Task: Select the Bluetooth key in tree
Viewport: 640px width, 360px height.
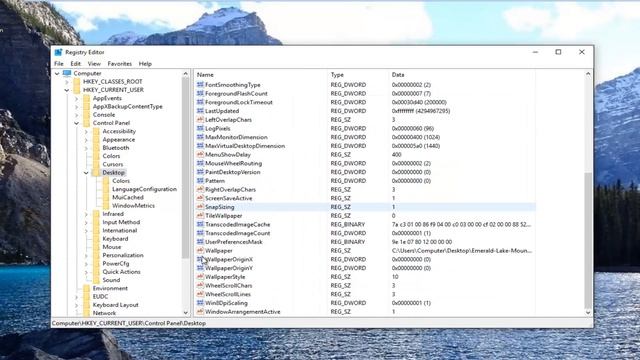Action: 116,148
